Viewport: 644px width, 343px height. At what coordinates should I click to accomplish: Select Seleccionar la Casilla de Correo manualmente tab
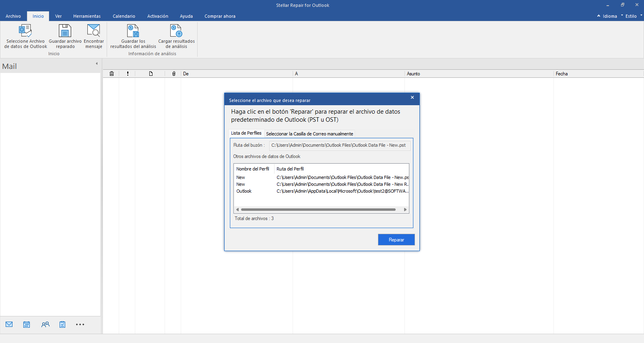(x=310, y=134)
